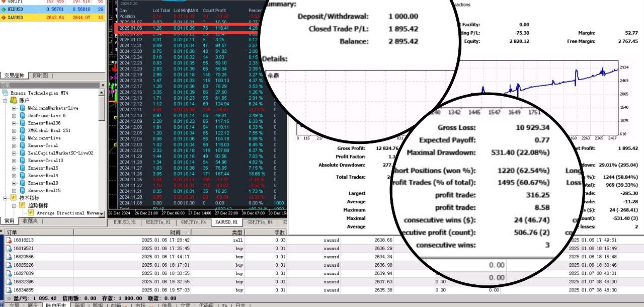Click the Navigator scrollbar down arrow

point(103,214)
